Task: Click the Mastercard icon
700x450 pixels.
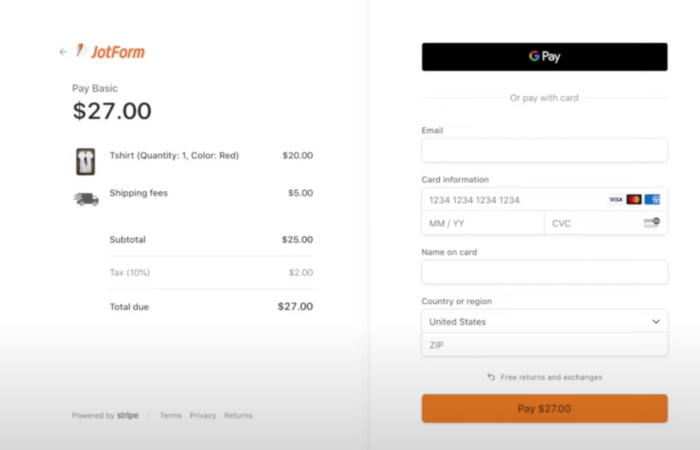Action: 634,199
